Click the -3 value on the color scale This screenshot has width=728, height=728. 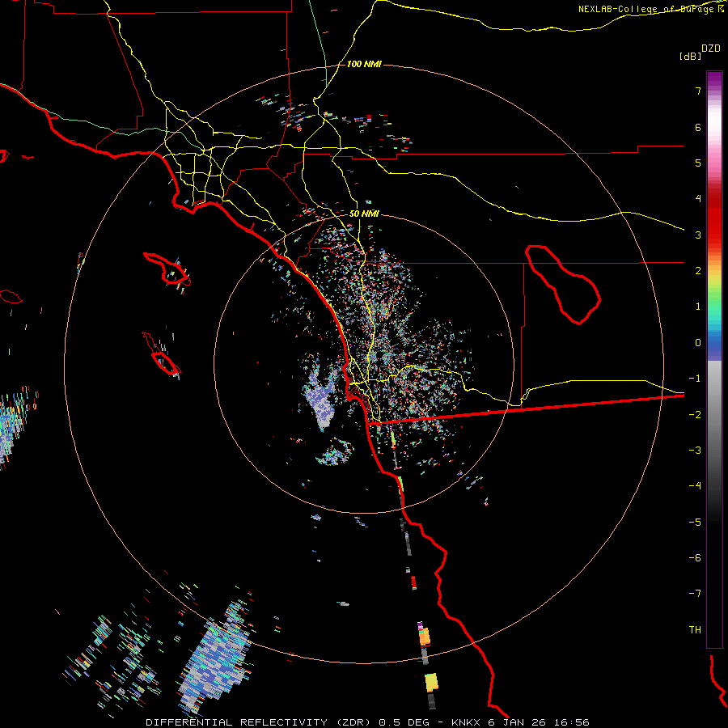click(x=695, y=451)
